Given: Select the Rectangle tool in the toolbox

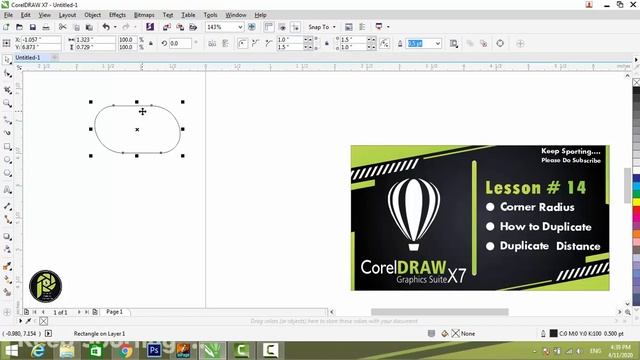Looking at the screenshot, I should point(7,146).
